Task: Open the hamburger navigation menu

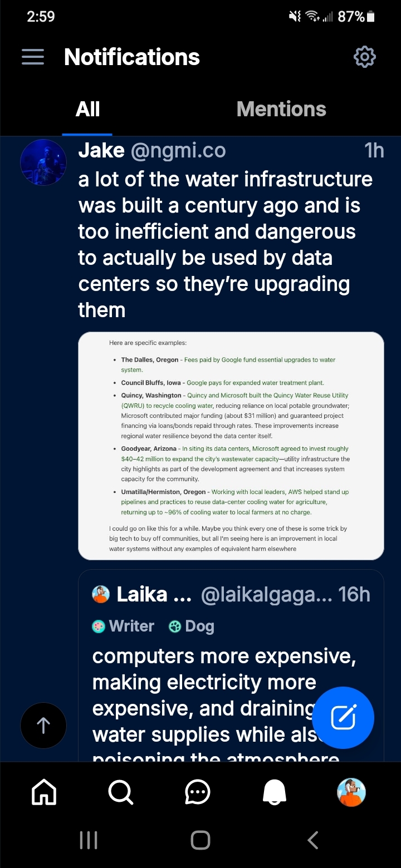Action: click(x=33, y=57)
